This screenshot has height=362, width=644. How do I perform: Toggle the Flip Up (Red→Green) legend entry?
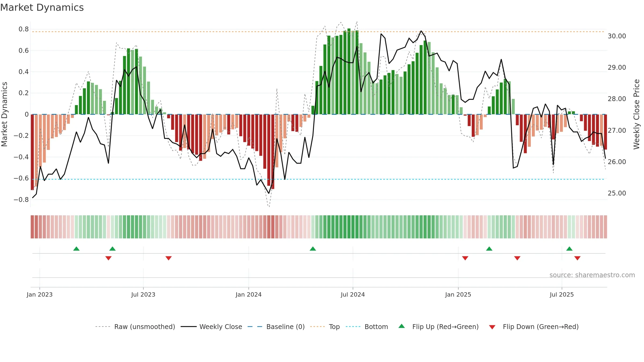[438, 327]
